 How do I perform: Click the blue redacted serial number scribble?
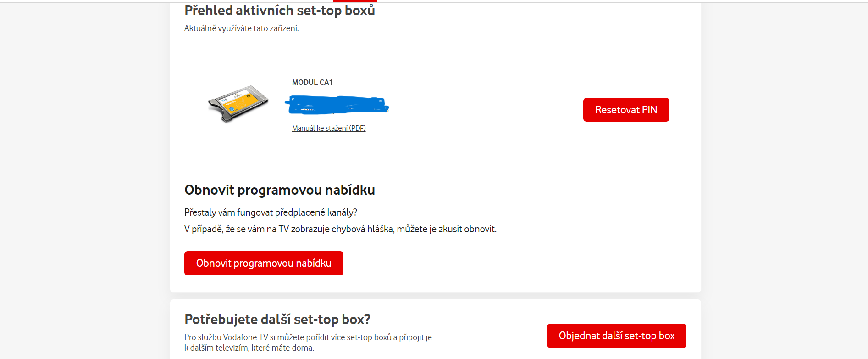[x=336, y=105]
